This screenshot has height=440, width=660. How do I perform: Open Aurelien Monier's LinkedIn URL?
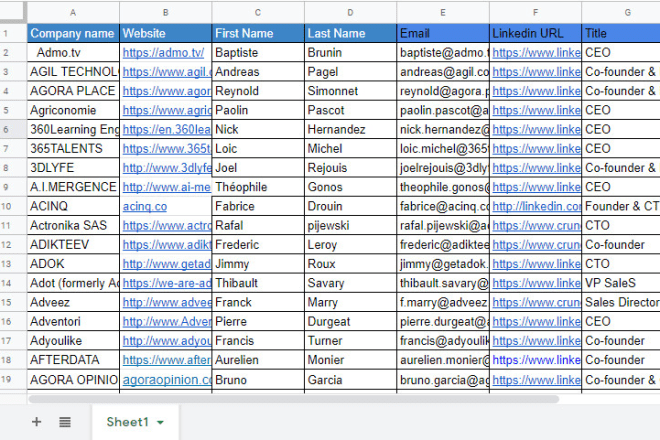(537, 360)
